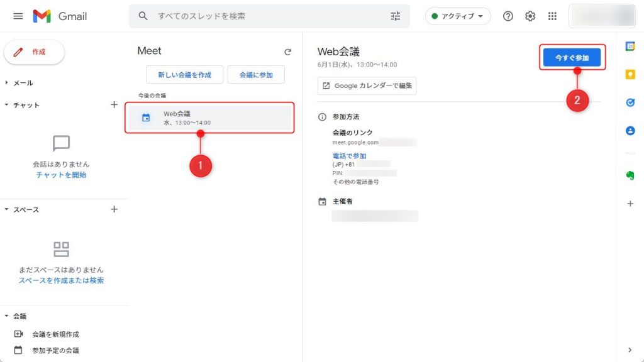Click the search magnifier icon
The image size is (644, 362).
pos(143,16)
